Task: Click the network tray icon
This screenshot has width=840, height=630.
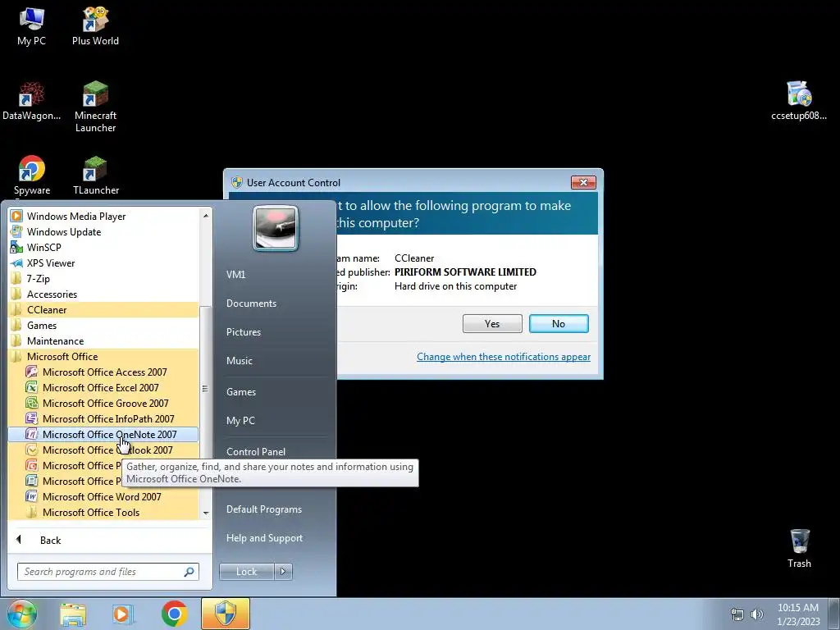Action: pyautogui.click(x=737, y=614)
